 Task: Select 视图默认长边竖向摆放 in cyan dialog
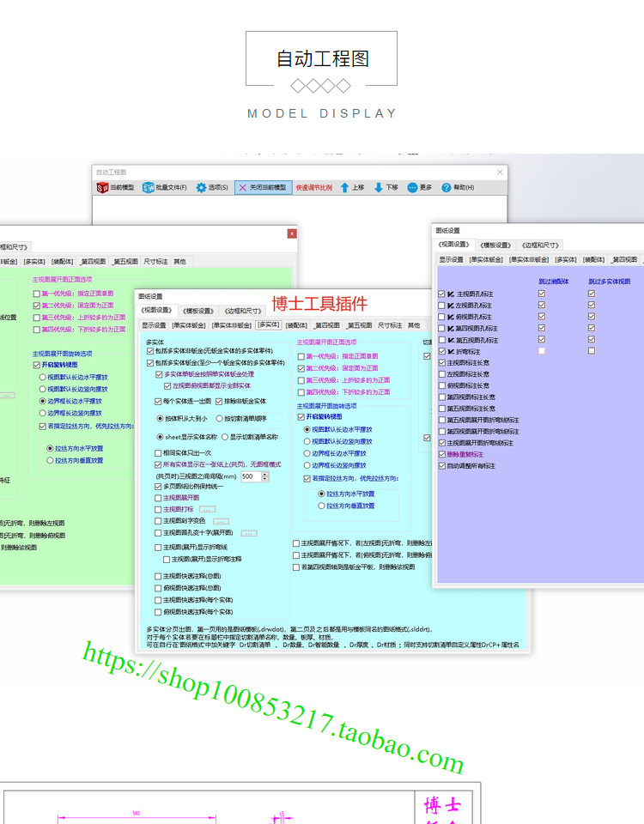307,441
